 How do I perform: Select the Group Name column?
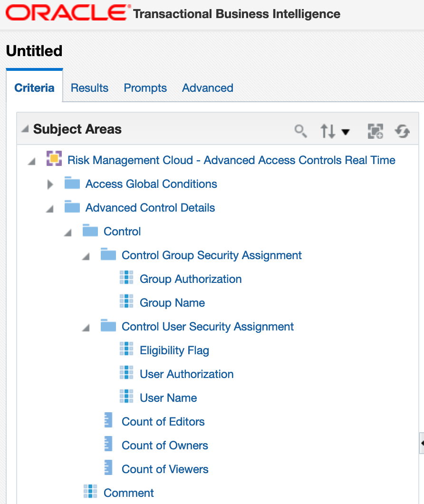click(x=172, y=303)
